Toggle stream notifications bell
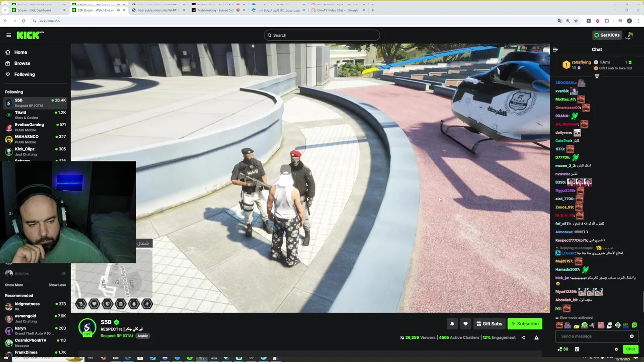Image resolution: width=644 pixels, height=362 pixels. [x=452, y=324]
